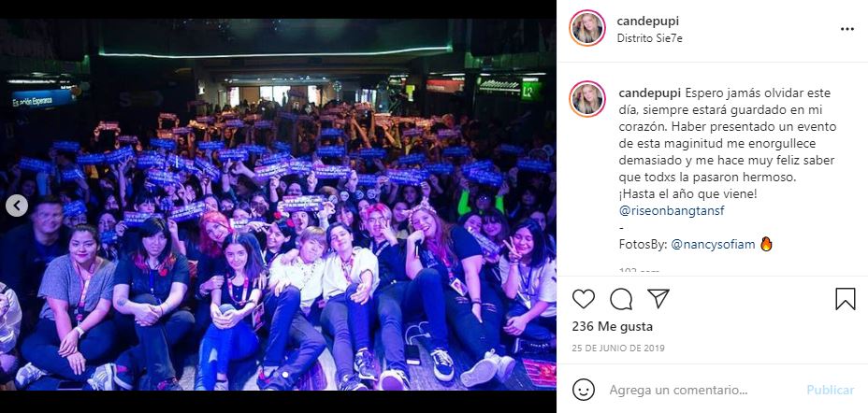
Task: Open the @riseonbangtansf mention
Action: pyautogui.click(x=672, y=210)
